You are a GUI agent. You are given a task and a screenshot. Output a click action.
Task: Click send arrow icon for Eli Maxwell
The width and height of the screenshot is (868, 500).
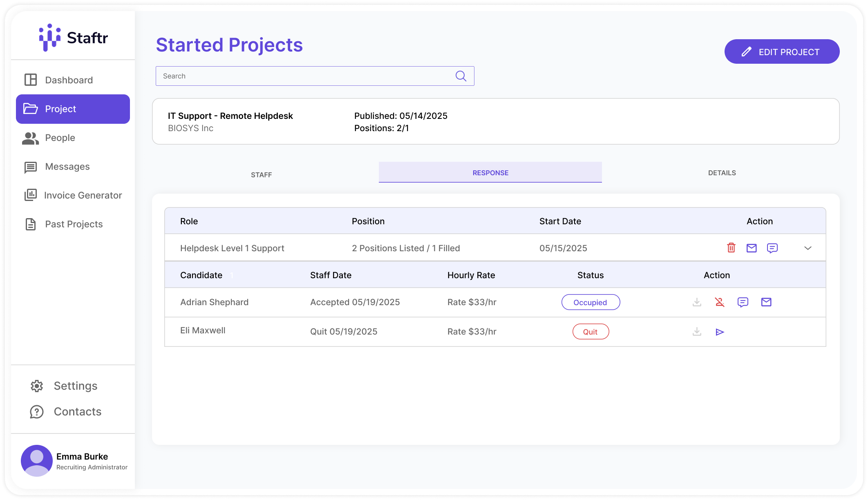click(720, 332)
